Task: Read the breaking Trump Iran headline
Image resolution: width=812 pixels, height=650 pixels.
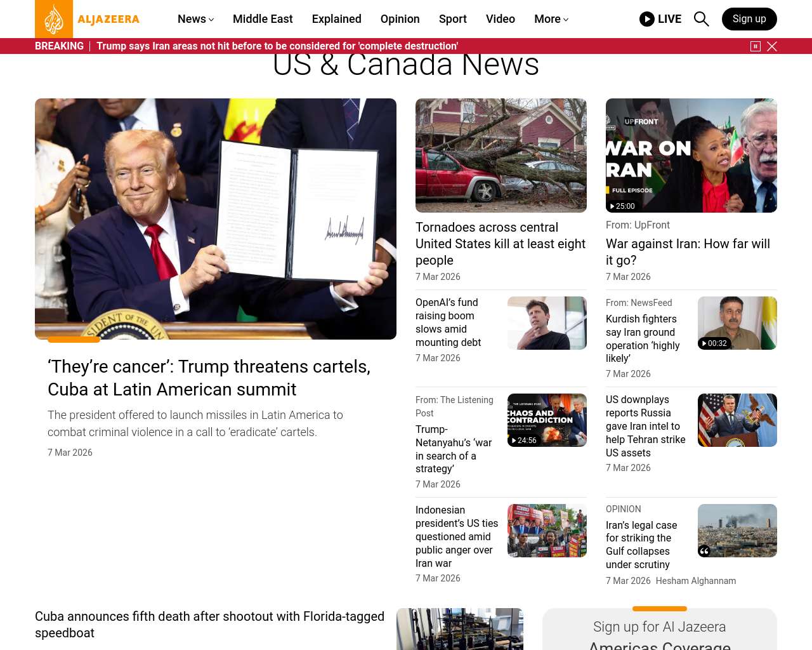Action: click(277, 46)
